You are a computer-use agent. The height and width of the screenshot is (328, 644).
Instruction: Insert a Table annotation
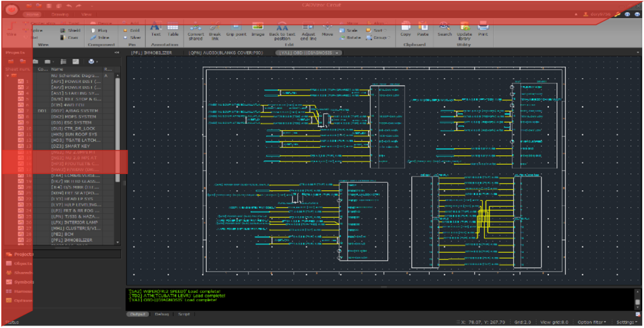[x=173, y=30]
